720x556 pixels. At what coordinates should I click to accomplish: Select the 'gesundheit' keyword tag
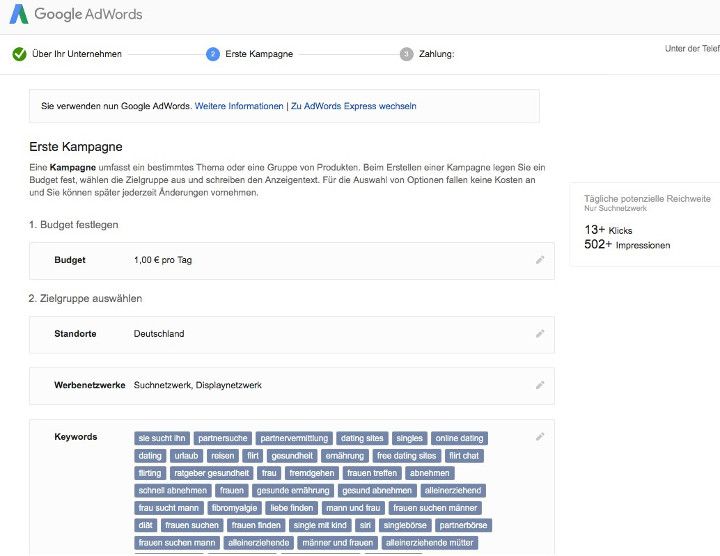tap(292, 456)
